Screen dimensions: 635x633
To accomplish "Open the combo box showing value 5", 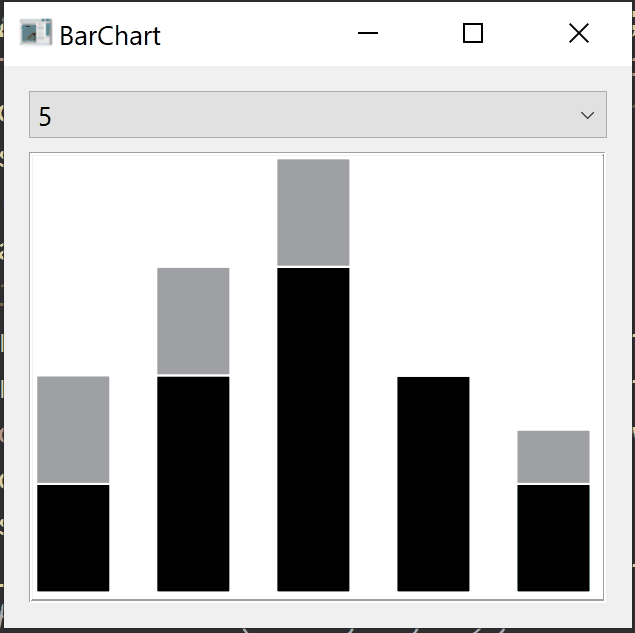I will click(300, 115).
